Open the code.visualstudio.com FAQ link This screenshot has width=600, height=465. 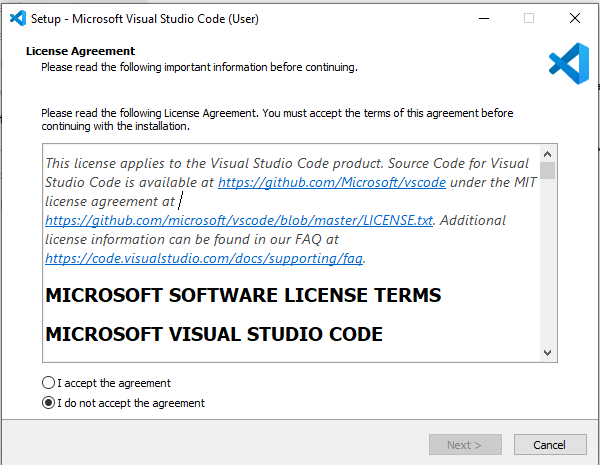(204, 259)
